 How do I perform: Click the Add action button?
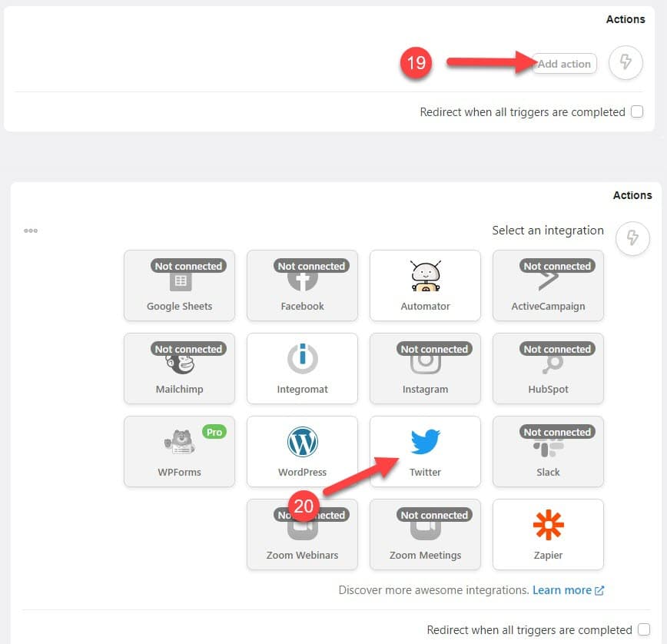pos(564,64)
